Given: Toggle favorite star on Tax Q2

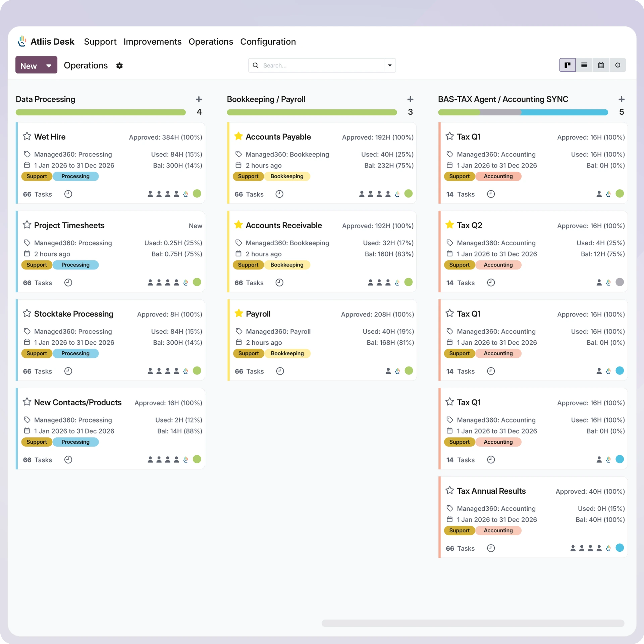Looking at the screenshot, I should tap(449, 225).
